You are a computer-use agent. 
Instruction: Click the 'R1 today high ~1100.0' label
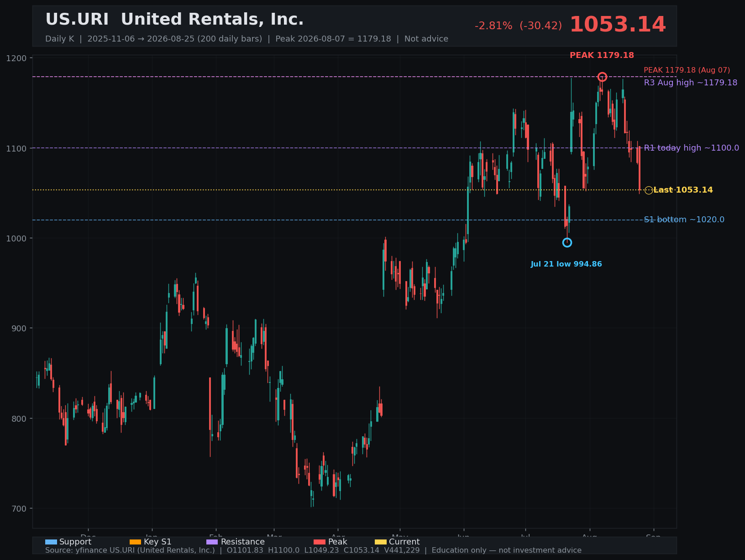coord(692,148)
